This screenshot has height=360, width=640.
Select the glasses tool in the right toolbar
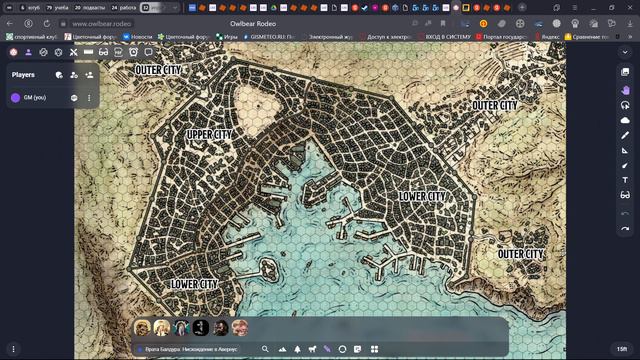click(x=625, y=195)
